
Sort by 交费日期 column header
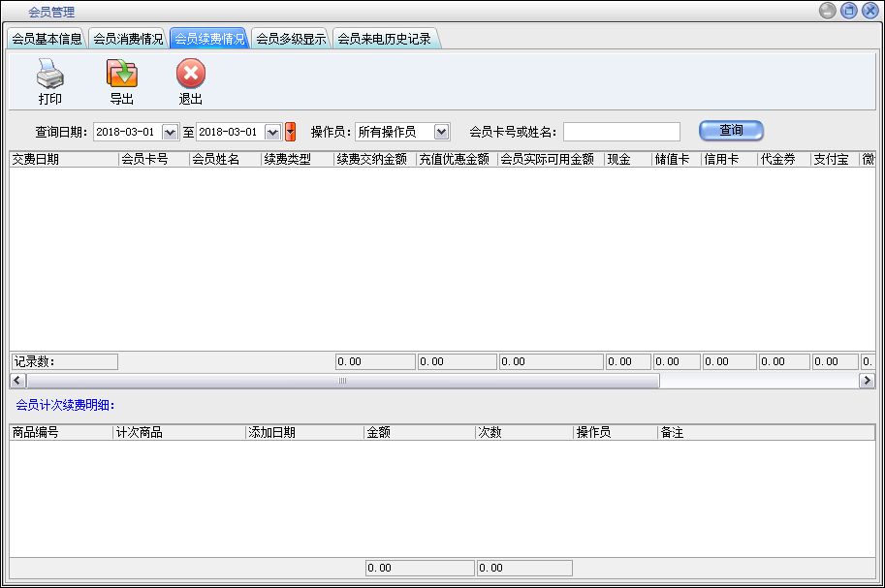tap(63, 160)
